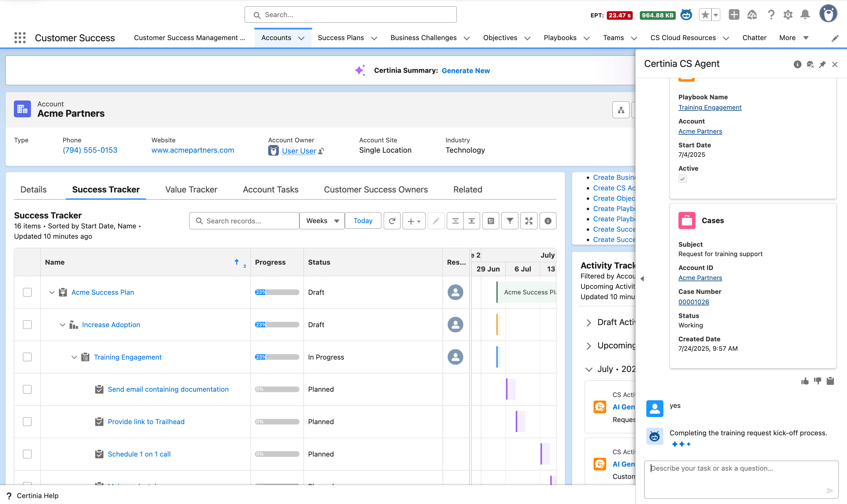Click the clear conversation icon in CS Agent
The width and height of the screenshot is (847, 504).
810,64
